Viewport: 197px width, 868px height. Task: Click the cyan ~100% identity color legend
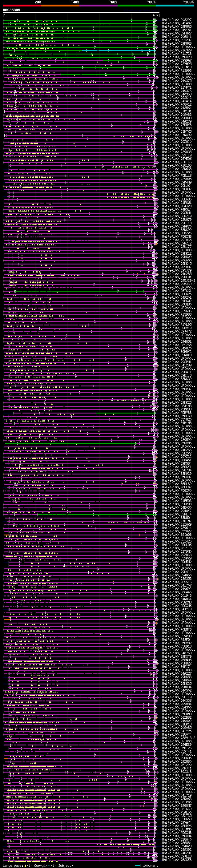175,6
